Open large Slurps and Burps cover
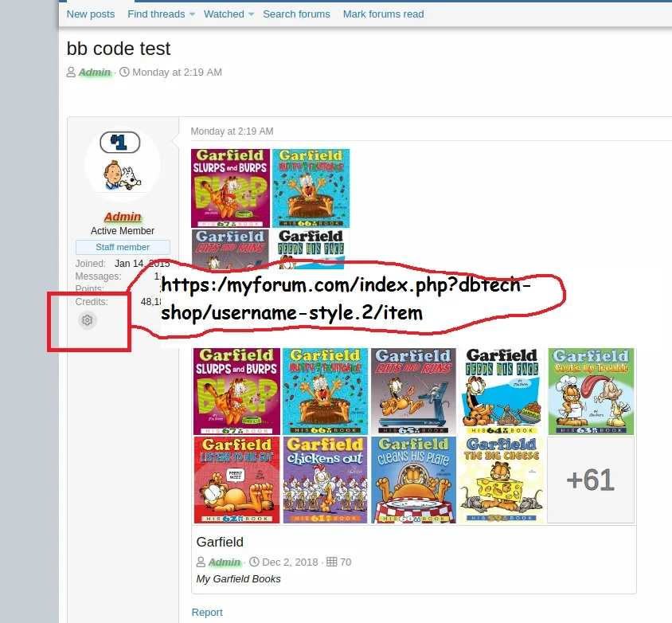This screenshot has height=623, width=672. click(x=236, y=391)
